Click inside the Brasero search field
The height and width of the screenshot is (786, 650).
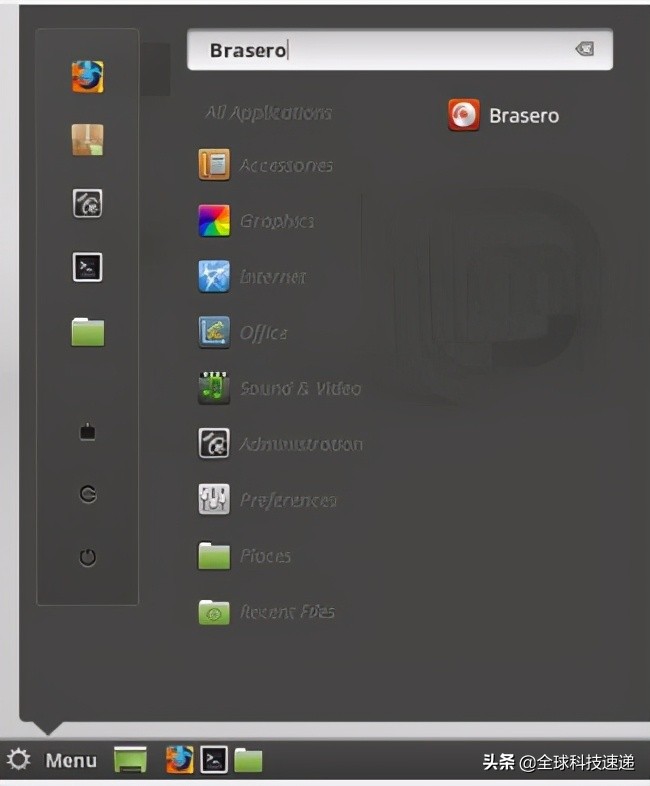coord(399,49)
